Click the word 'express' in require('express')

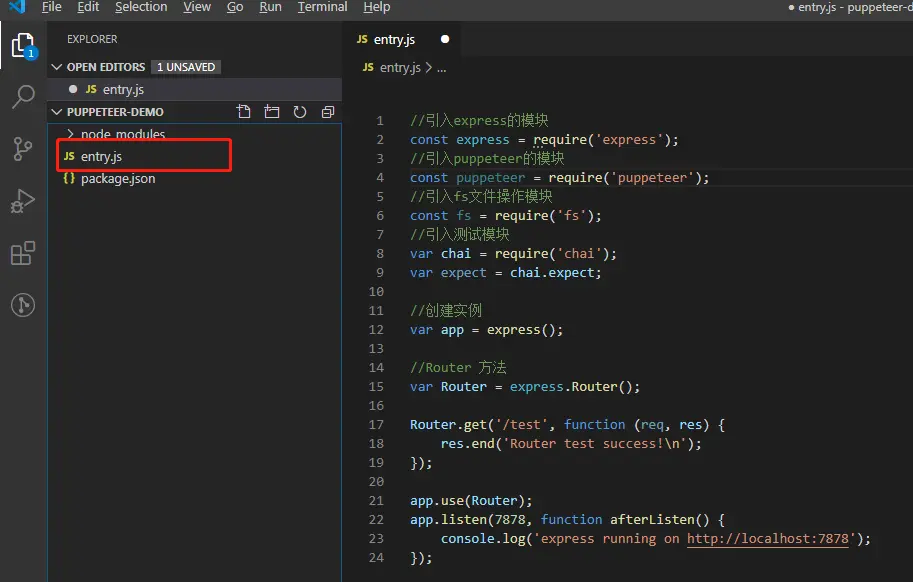628,140
